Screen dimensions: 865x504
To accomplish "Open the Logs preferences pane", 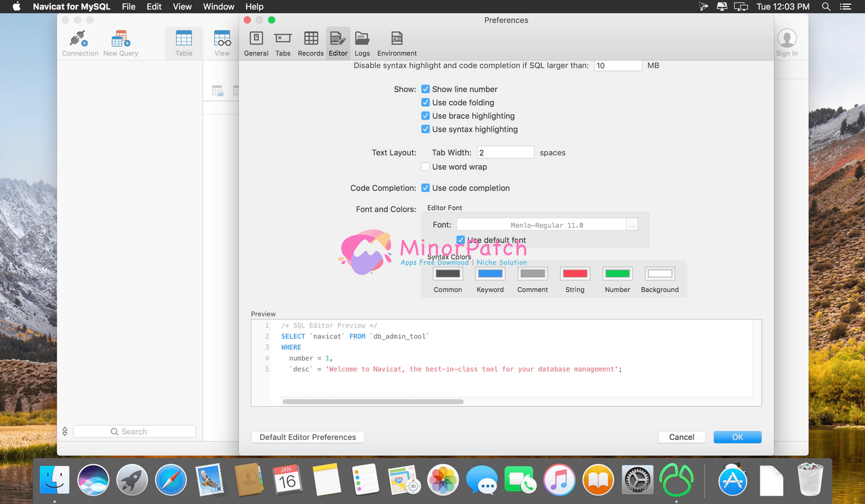I will tap(362, 43).
